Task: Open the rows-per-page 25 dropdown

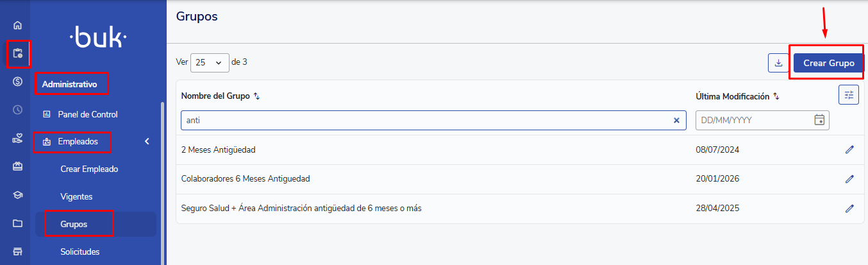Action: (210, 62)
